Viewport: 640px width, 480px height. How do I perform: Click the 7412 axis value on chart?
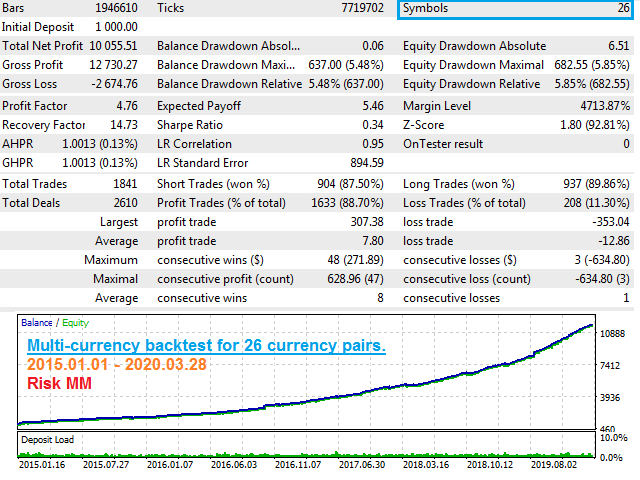click(x=610, y=365)
